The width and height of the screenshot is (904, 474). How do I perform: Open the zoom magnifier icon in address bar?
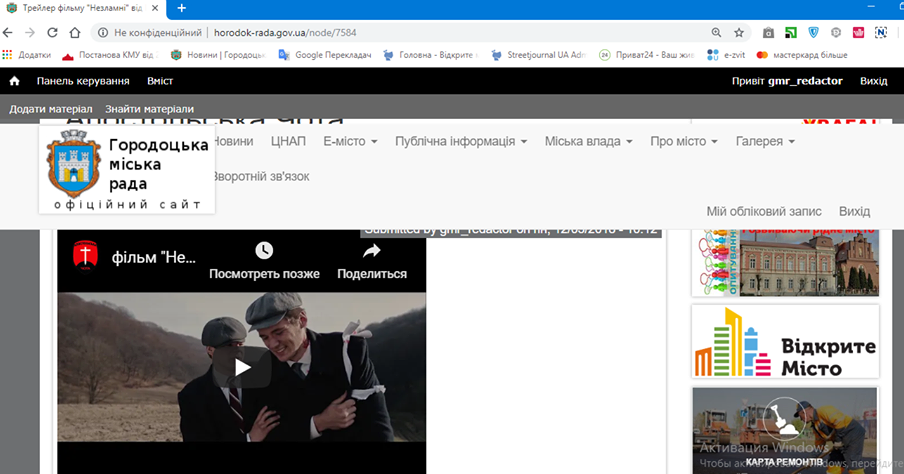click(x=716, y=32)
